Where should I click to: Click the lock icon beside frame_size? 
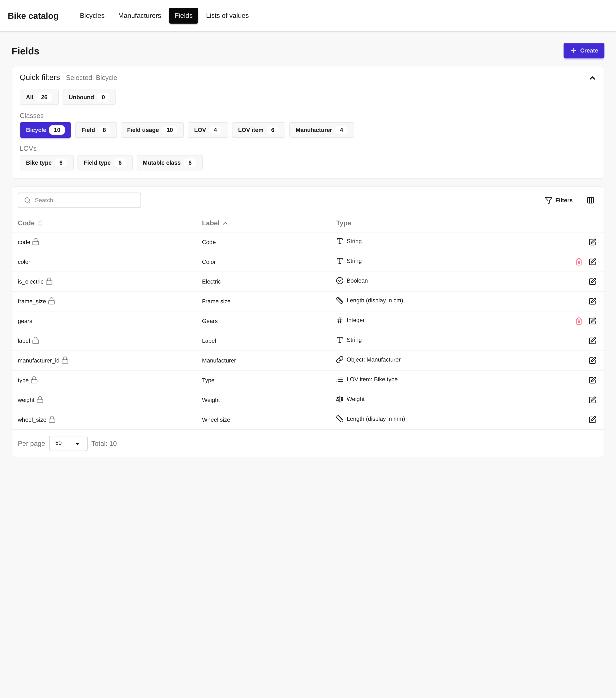(x=51, y=301)
